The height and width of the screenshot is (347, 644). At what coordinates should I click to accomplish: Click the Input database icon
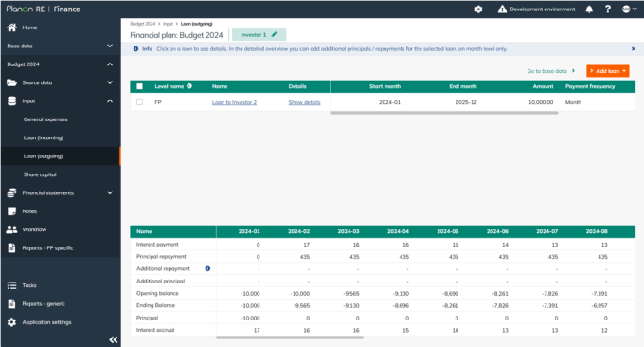12,101
